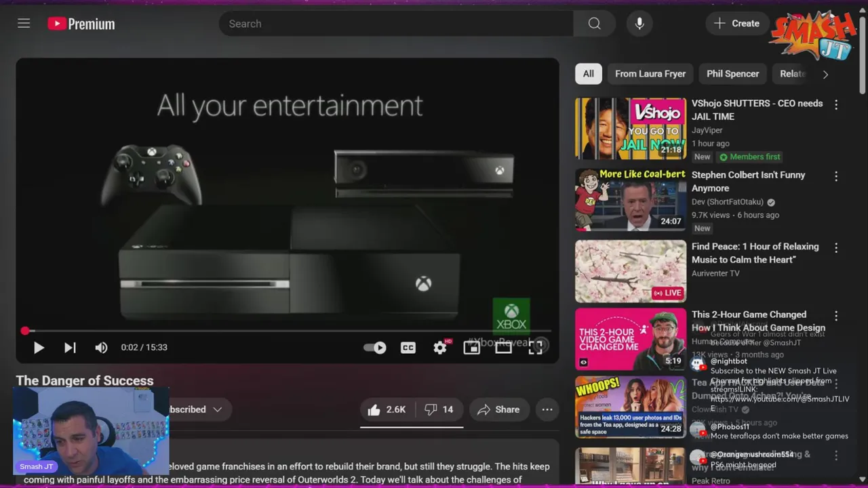Image resolution: width=868 pixels, height=488 pixels.
Task: Select the Phil Spencer chip
Action: click(x=732, y=74)
